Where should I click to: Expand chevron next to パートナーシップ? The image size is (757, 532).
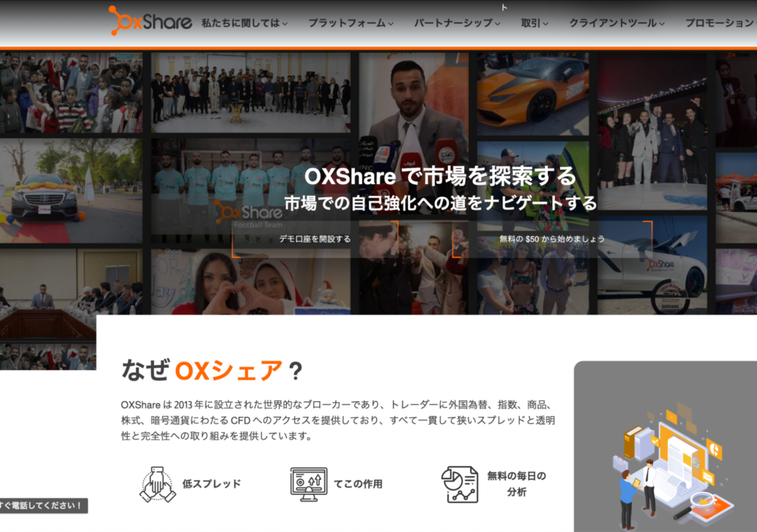[x=498, y=24]
